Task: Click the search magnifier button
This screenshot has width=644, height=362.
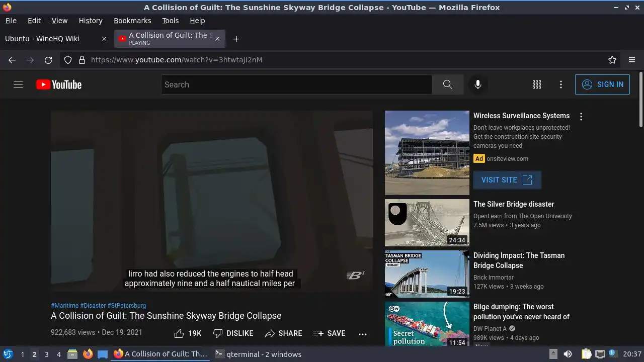Action: (x=447, y=84)
